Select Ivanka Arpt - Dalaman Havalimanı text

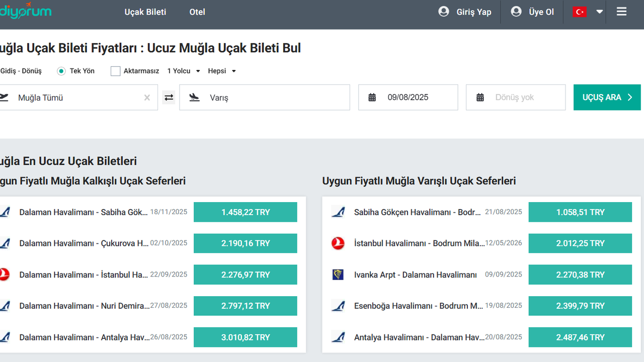coord(415,275)
